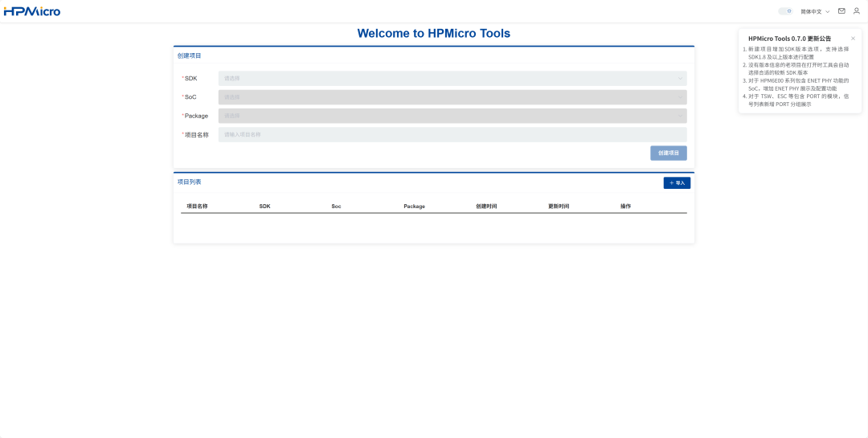Click the SDK column header in project list
Image resolution: width=868 pixels, height=438 pixels.
tap(264, 206)
